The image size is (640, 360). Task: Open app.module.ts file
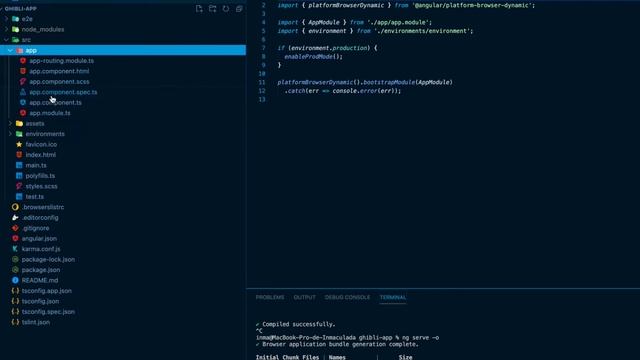tap(50, 113)
